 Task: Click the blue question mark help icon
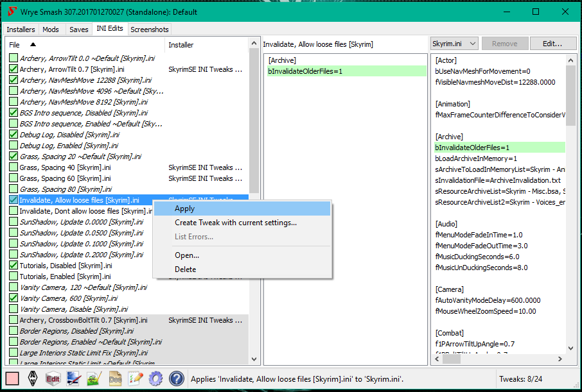pyautogui.click(x=176, y=378)
